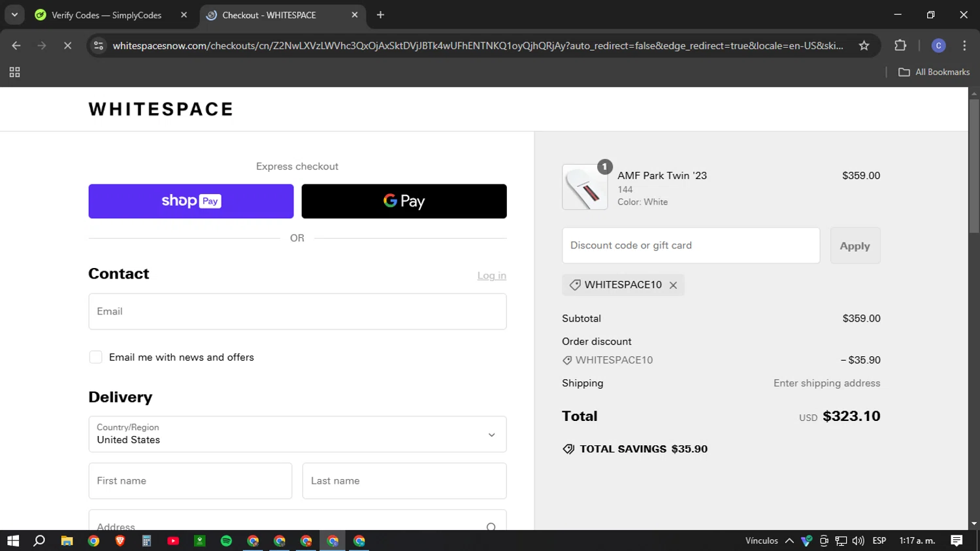Open Calculator from the taskbar
The width and height of the screenshot is (980, 551).
click(146, 541)
